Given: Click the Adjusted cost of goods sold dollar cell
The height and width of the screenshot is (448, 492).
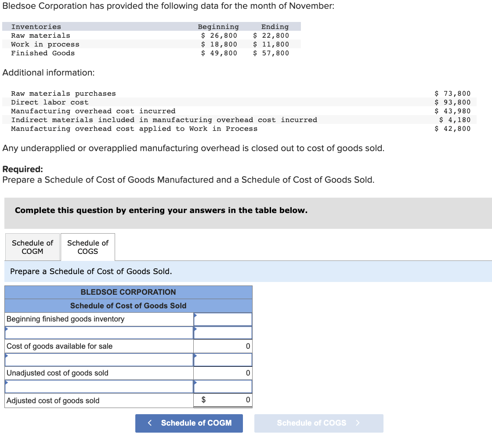Looking at the screenshot, I should [223, 400].
